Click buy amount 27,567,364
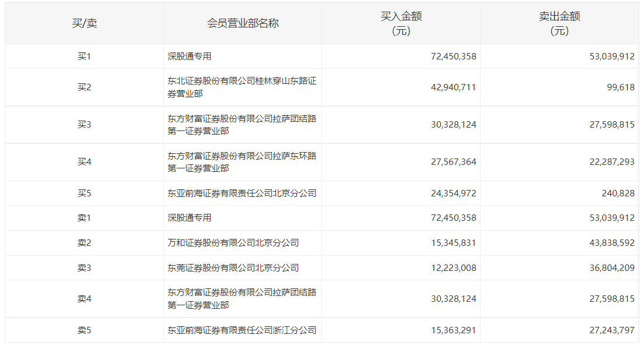 click(453, 162)
